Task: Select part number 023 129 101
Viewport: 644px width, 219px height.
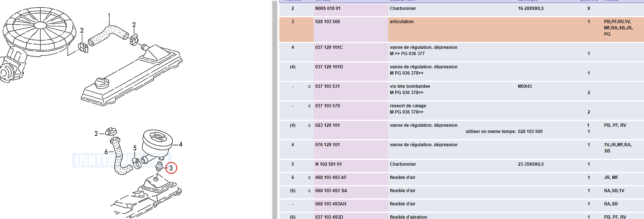Action: [x=327, y=125]
